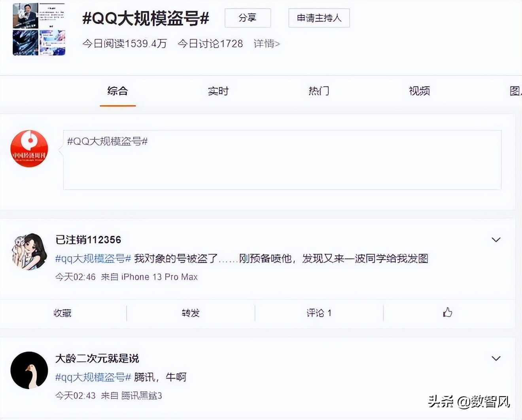
Task: Open the 实时 feed tab
Action: pos(218,91)
